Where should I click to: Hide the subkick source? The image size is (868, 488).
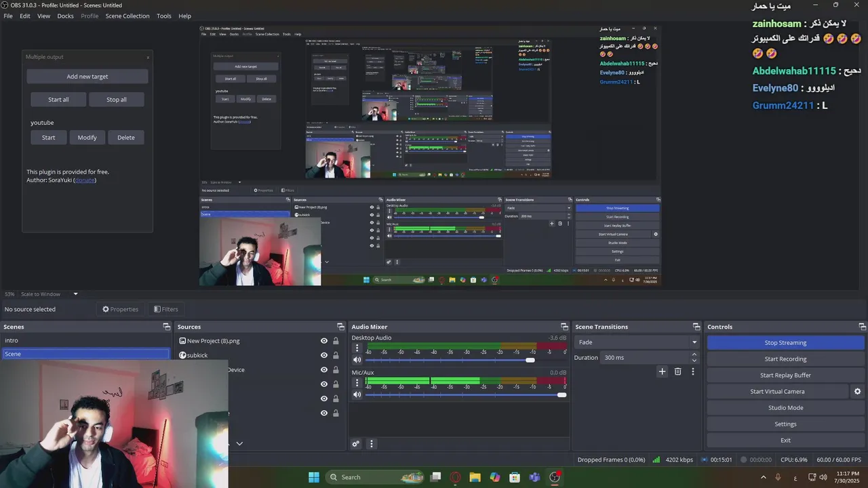(x=324, y=355)
